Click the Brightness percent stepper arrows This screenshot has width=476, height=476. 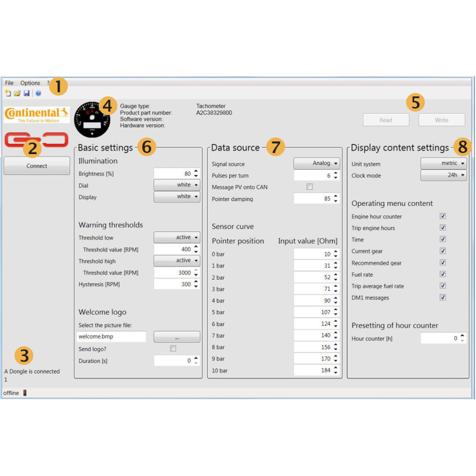point(196,173)
